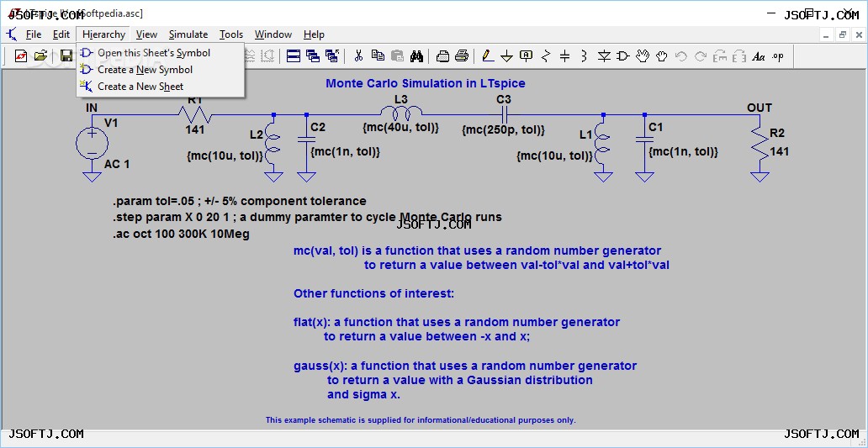The width and height of the screenshot is (868, 448).
Task: Click the '{mc(40u, tol)}' value text
Action: tap(401, 128)
